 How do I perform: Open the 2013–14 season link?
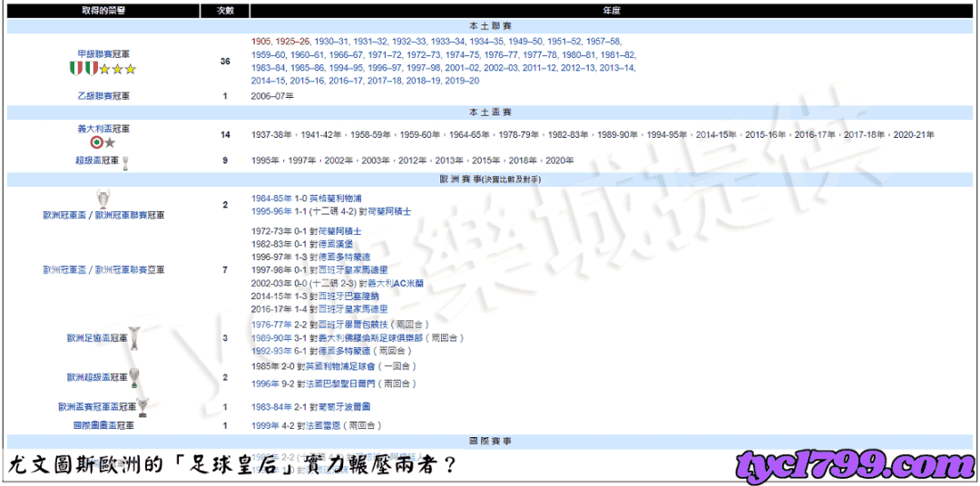[x=618, y=68]
